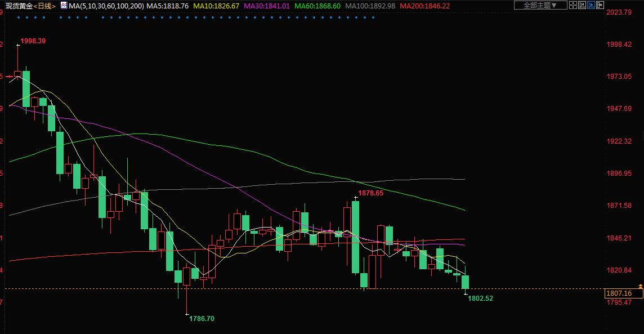This screenshot has height=334, width=644.
Task: Click the crosshair cursor icon in toolbar
Action: [x=573, y=6]
